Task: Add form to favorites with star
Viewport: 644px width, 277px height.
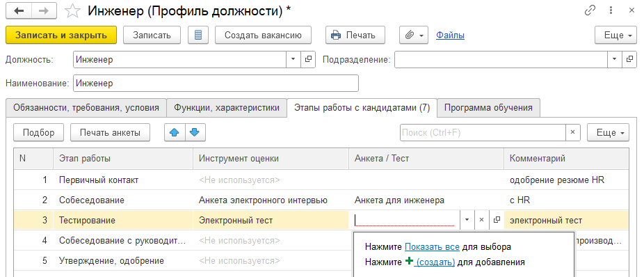Action: 73,11
